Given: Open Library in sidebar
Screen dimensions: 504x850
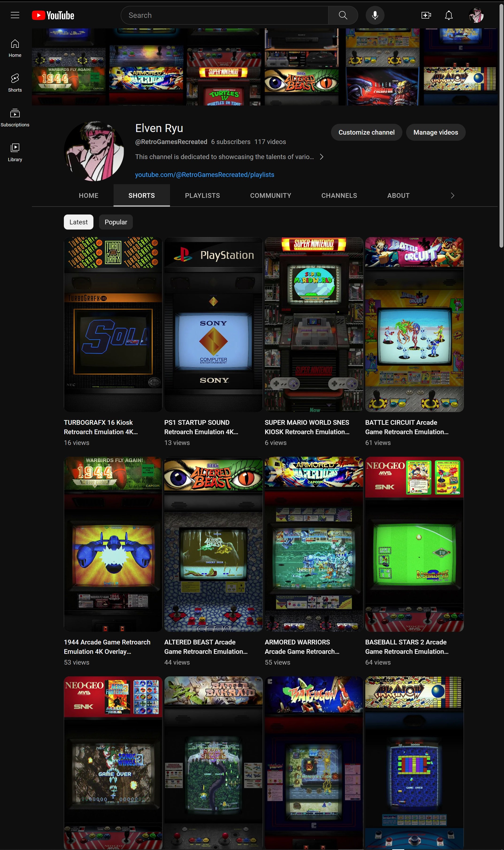Looking at the screenshot, I should 15,152.
